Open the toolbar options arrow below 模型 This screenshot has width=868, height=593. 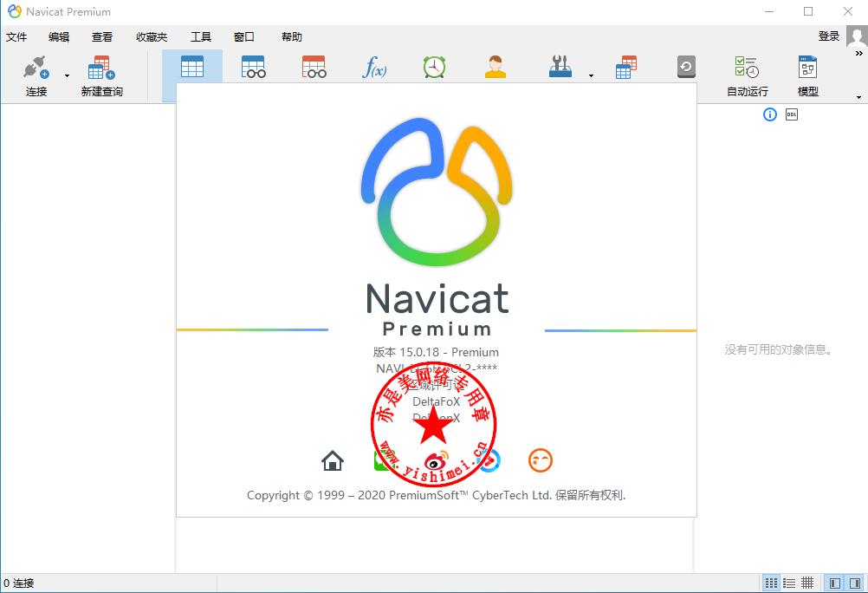coord(858,98)
